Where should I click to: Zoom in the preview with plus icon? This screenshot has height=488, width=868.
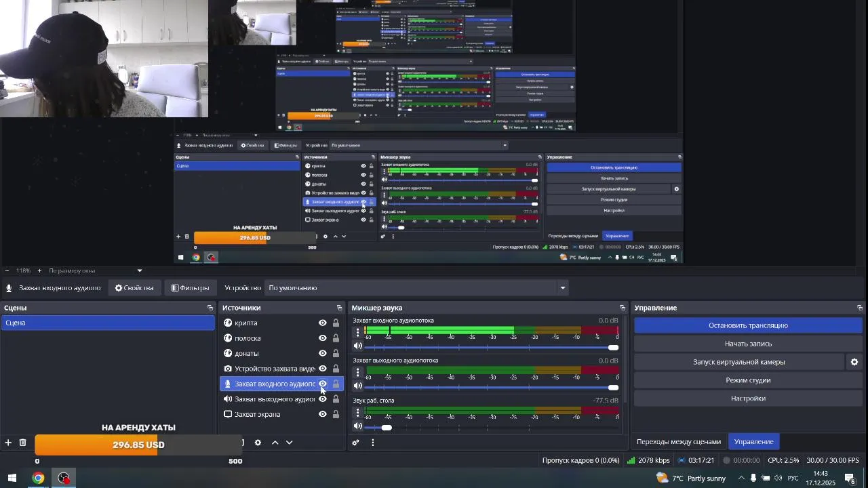[39, 270]
